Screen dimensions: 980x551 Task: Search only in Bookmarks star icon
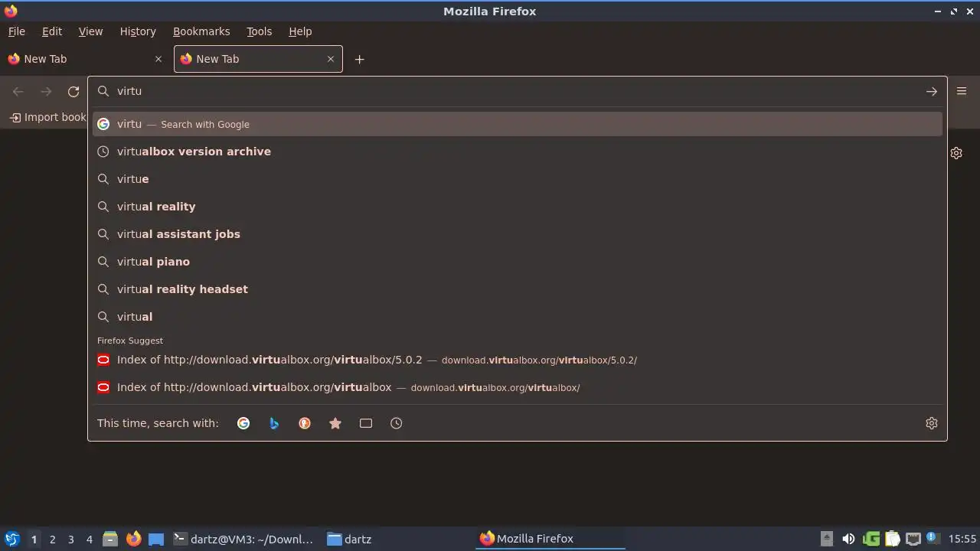335,423
